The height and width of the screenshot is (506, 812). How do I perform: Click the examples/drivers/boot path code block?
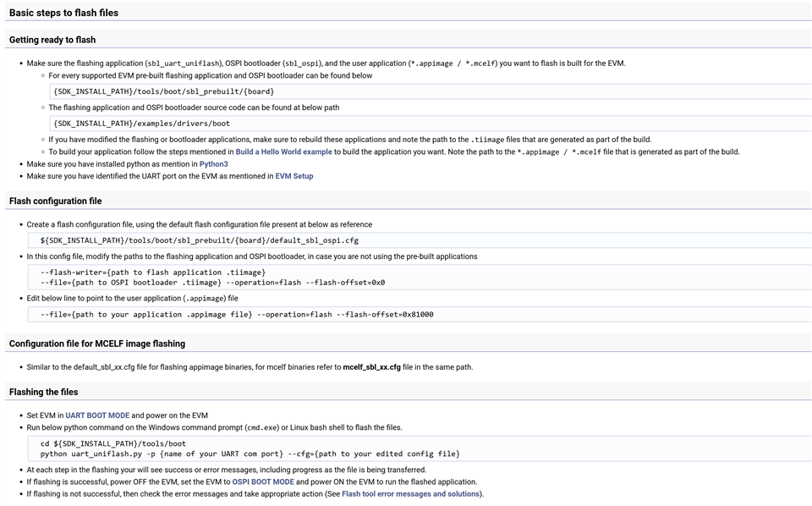pyautogui.click(x=141, y=124)
